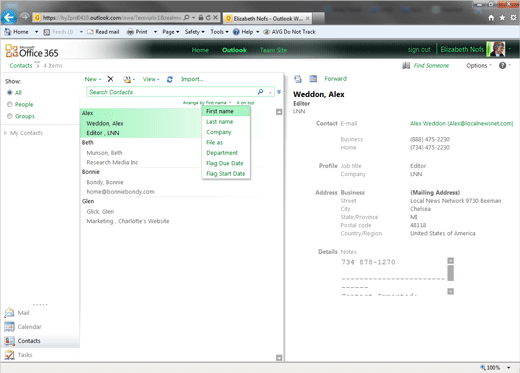Choose Flag Due Date sort option
Screen dimensions: 520x373
[x=226, y=163]
